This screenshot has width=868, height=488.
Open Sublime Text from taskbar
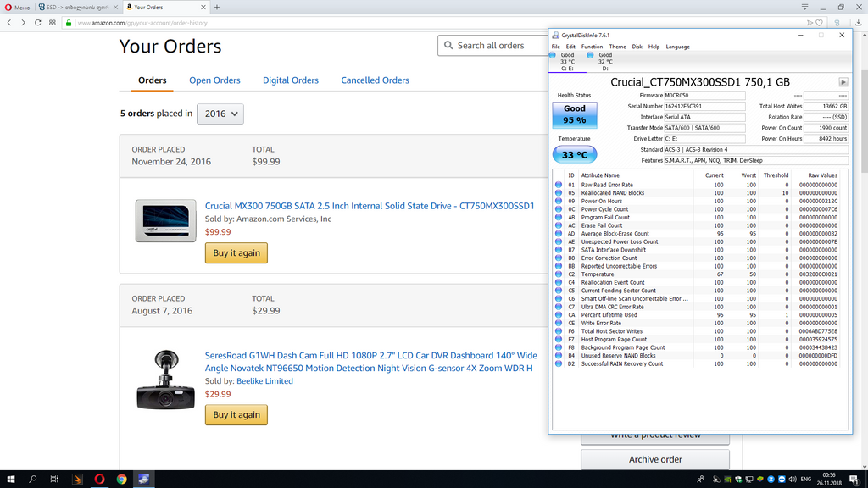pyautogui.click(x=77, y=480)
